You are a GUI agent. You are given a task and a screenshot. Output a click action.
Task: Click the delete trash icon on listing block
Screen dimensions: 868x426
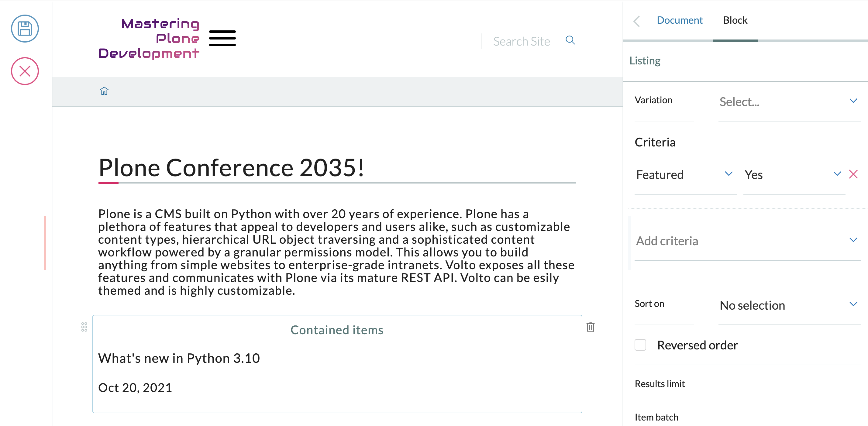click(x=591, y=327)
